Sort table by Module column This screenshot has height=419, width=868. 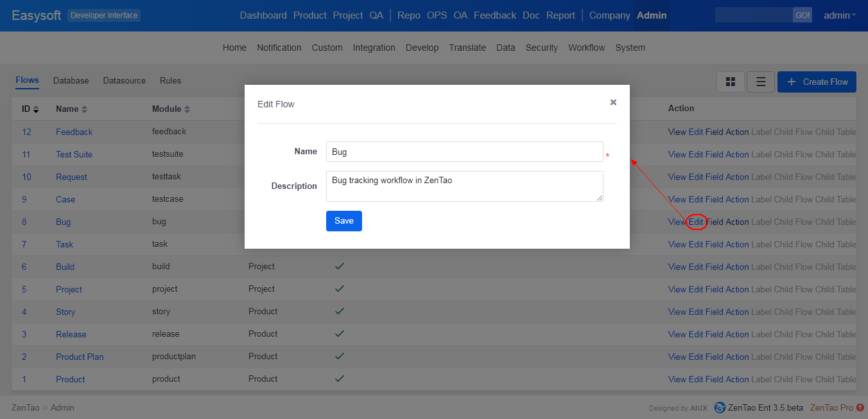[x=171, y=109]
